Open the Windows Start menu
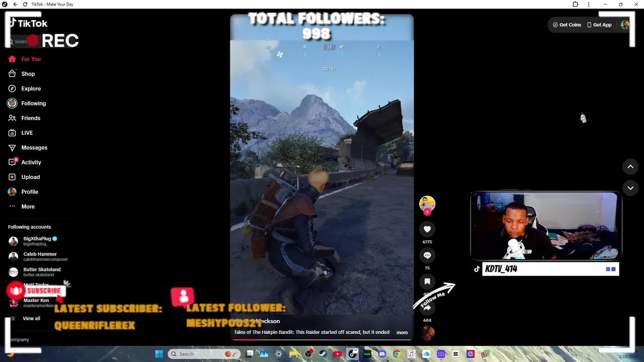644x362 pixels. pyautogui.click(x=159, y=354)
